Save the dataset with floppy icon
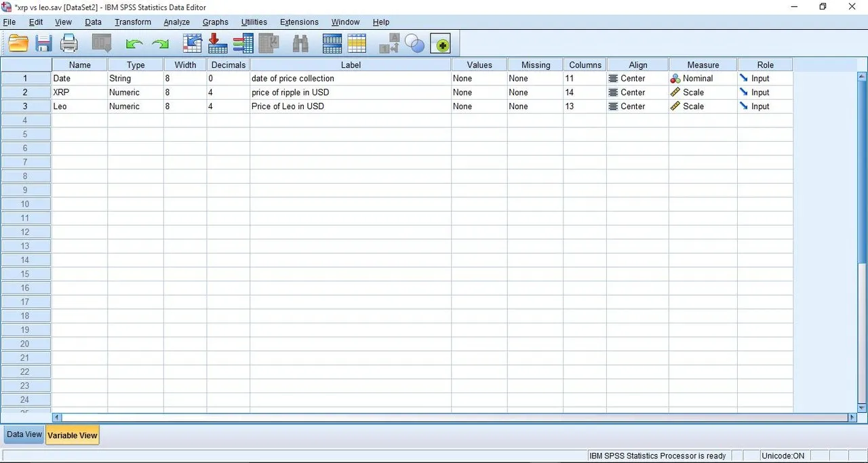Viewport: 868px width, 463px height. 44,44
